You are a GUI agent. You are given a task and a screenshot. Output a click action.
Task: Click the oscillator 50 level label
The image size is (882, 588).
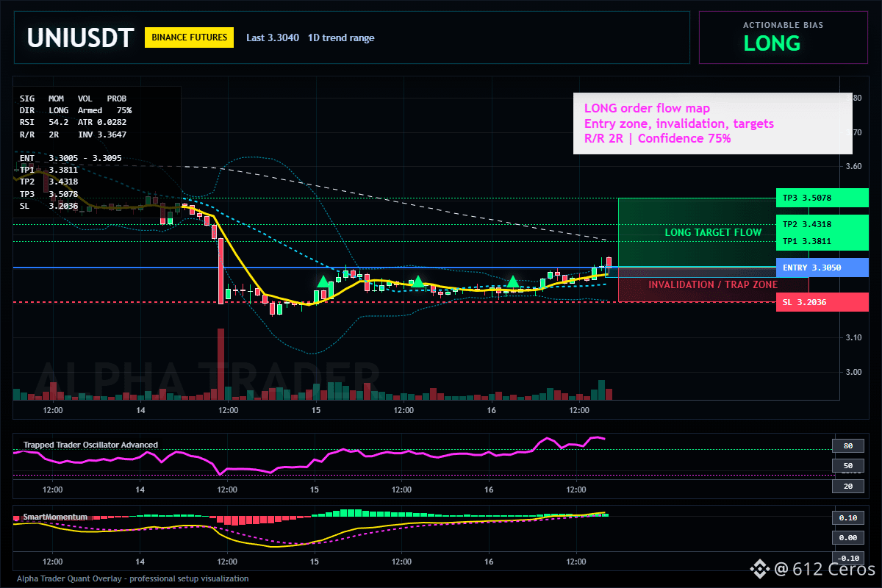point(847,465)
